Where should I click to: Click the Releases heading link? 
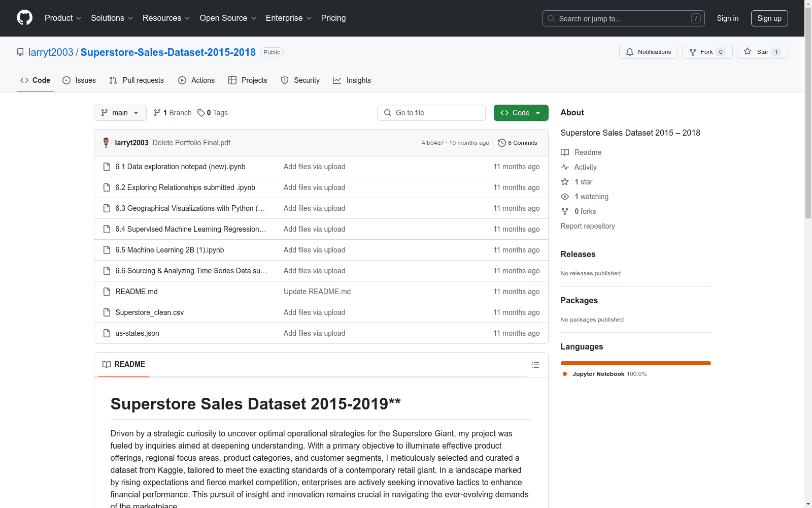coord(578,254)
